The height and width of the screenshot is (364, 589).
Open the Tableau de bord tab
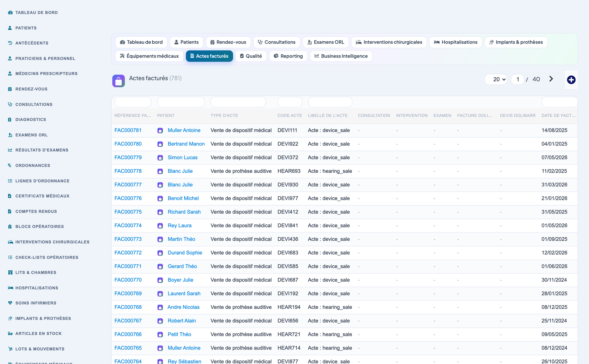point(141,42)
